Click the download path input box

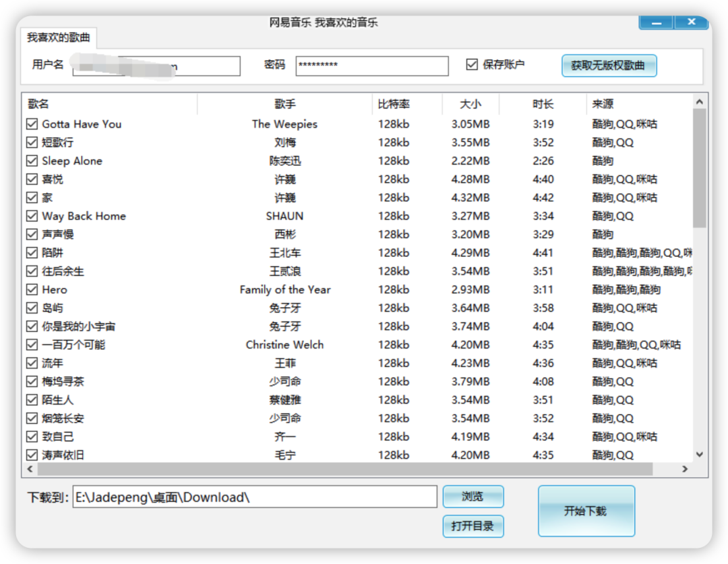(255, 496)
